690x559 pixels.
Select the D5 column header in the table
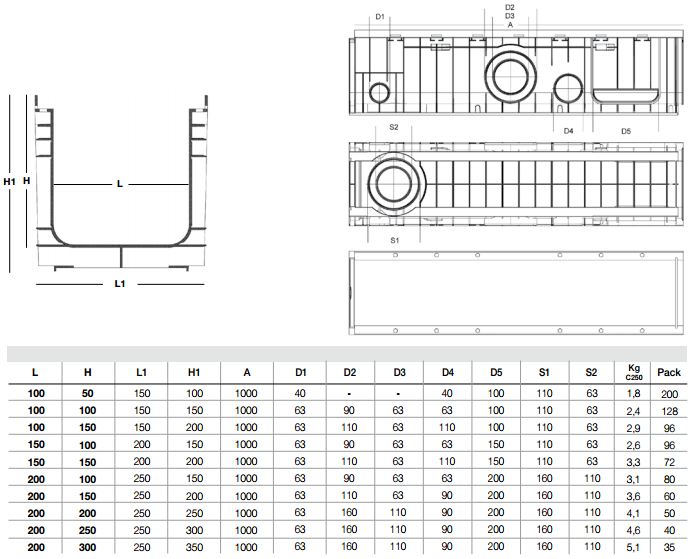pos(496,372)
